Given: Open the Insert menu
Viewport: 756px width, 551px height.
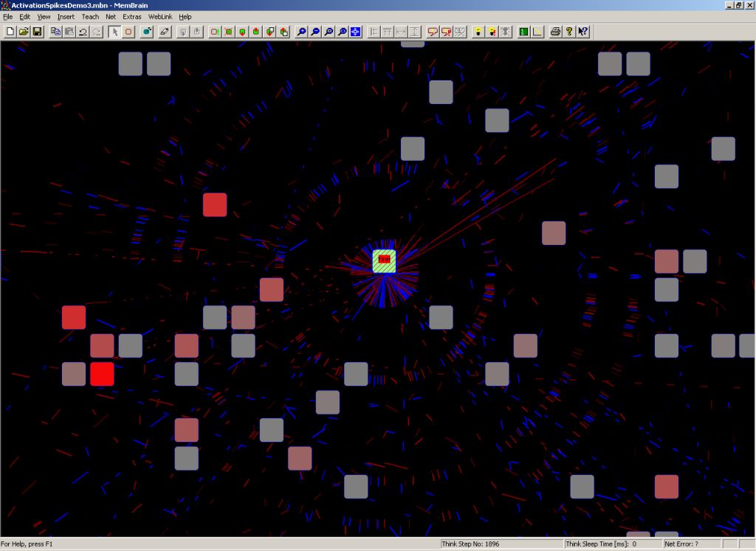Looking at the screenshot, I should tap(66, 16).
